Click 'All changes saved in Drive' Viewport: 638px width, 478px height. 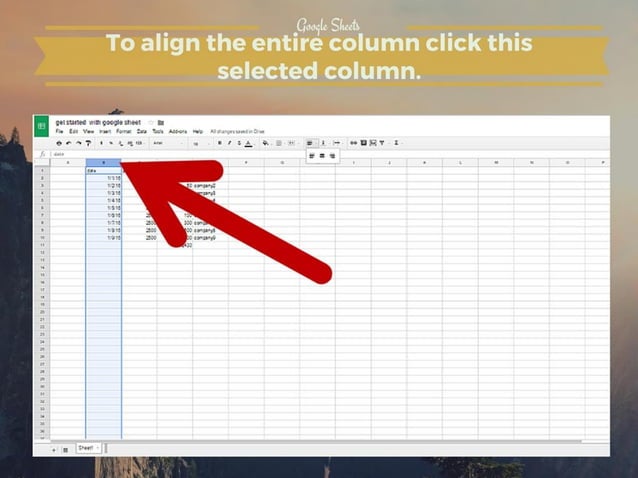click(237, 131)
